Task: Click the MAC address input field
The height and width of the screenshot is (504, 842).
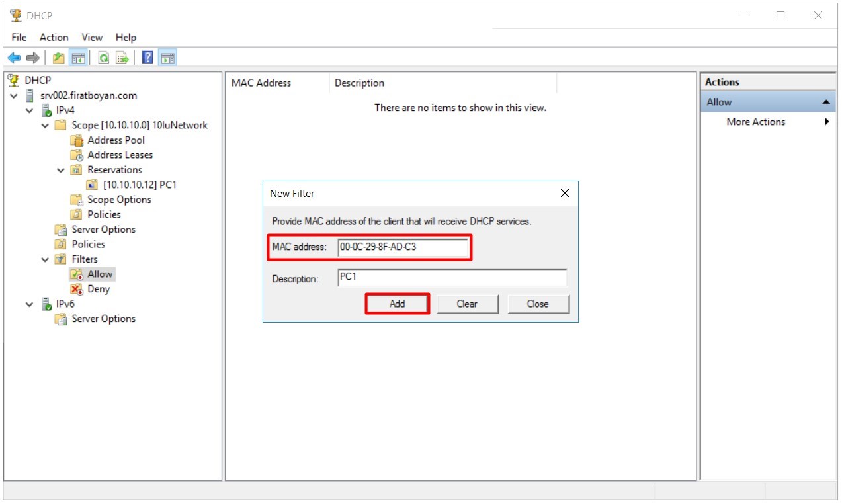Action: [x=403, y=247]
